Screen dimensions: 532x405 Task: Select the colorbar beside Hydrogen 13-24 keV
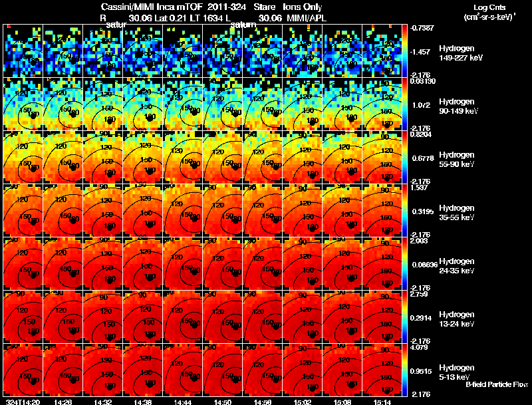404,317
